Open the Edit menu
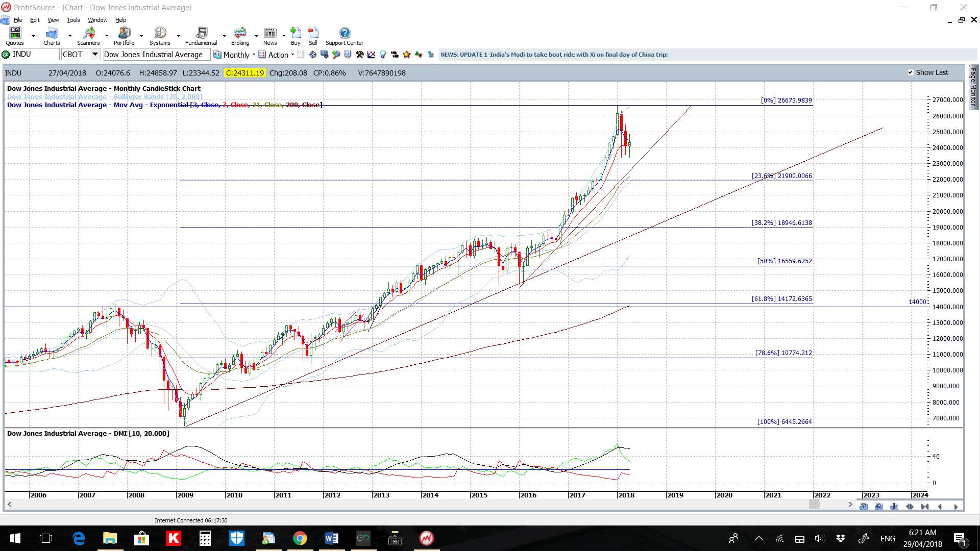The image size is (980, 551). click(35, 20)
